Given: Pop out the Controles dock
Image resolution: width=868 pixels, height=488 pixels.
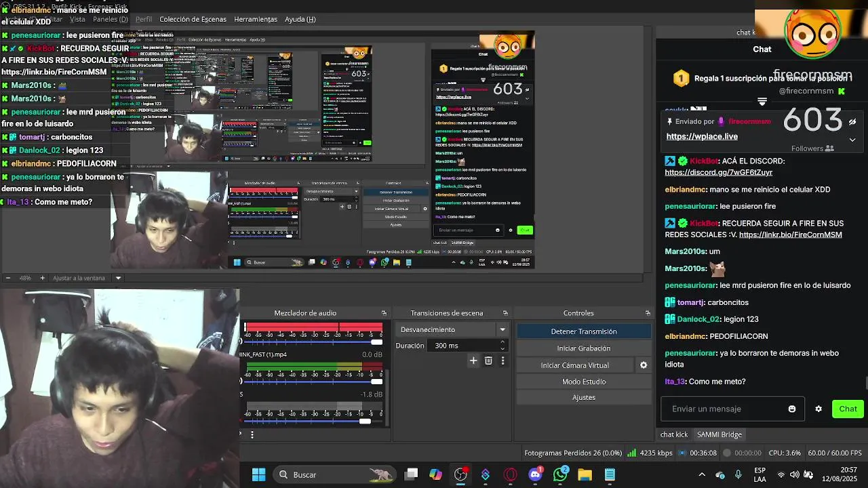Looking at the screenshot, I should click(648, 313).
